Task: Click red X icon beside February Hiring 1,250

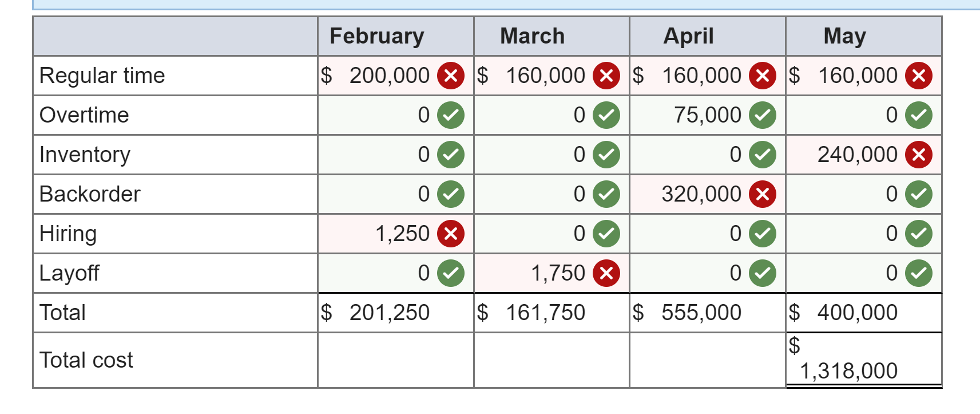Action: [x=450, y=234]
